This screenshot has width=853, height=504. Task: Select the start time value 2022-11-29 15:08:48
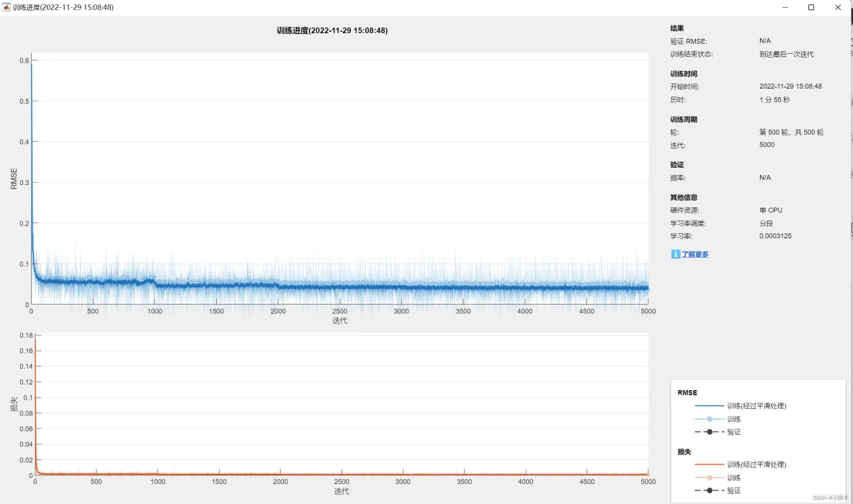[790, 86]
